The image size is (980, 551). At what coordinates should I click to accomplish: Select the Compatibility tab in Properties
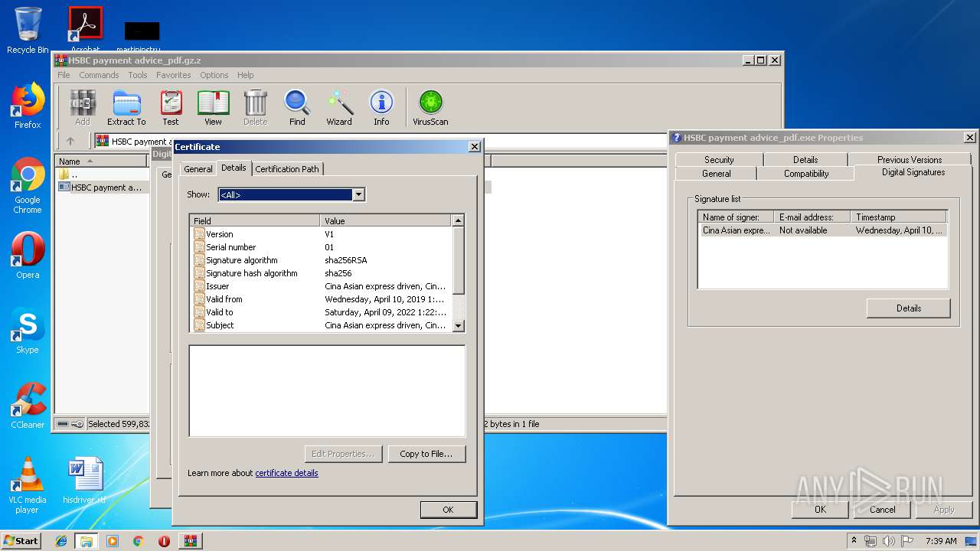[805, 174]
